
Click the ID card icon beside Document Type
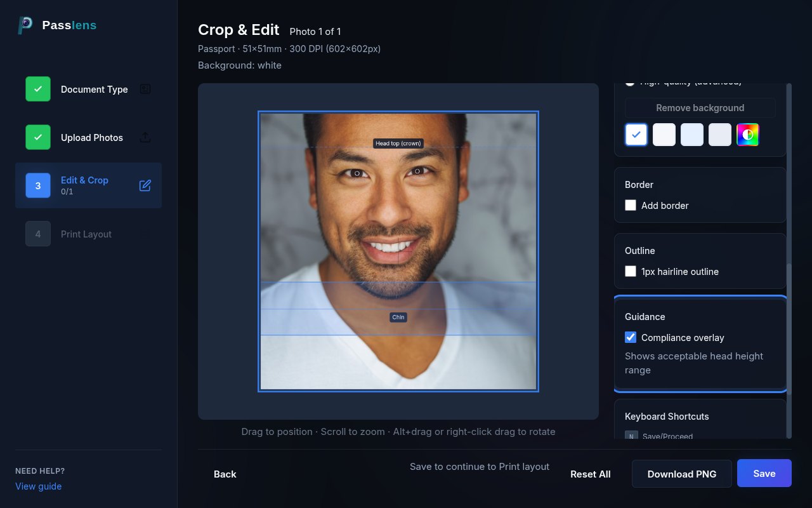click(x=145, y=89)
